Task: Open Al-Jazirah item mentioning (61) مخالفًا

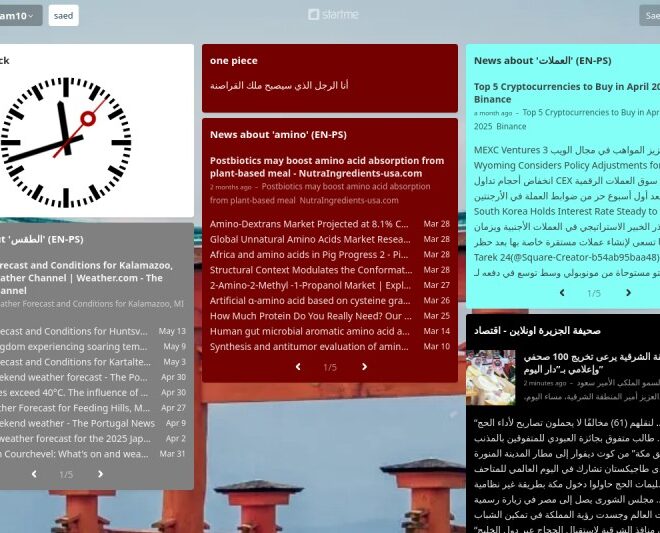Action: point(567,423)
